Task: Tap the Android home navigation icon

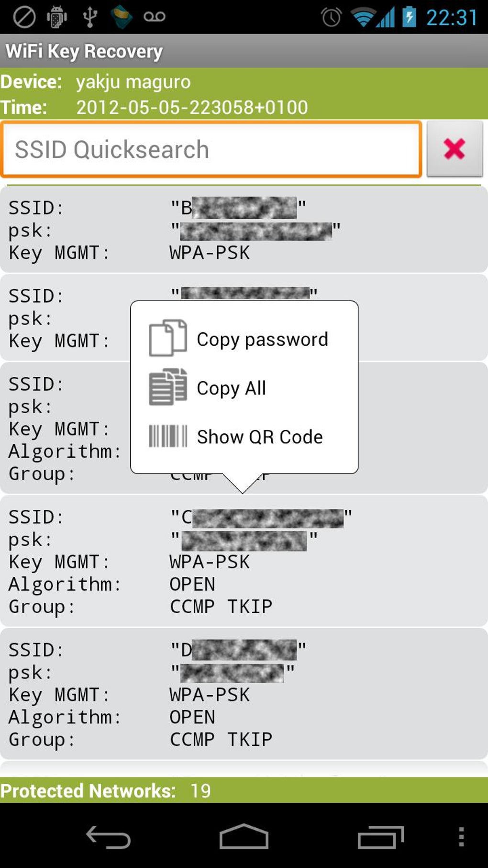Action: click(x=244, y=836)
